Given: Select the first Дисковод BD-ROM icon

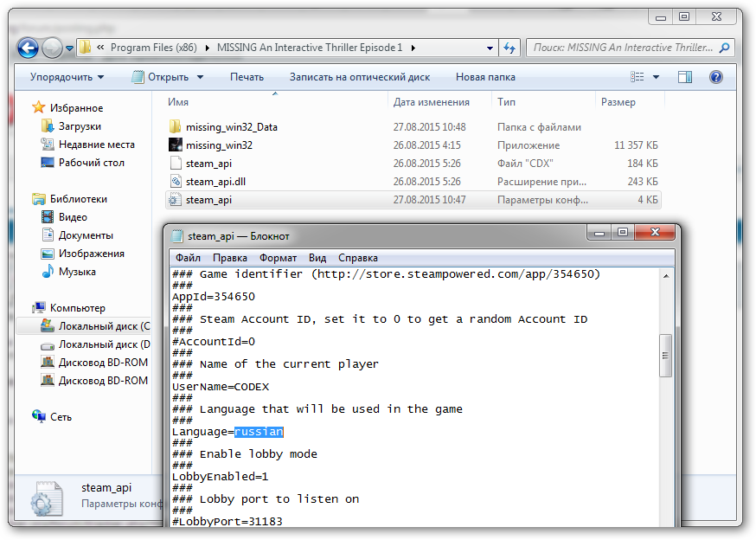Looking at the screenshot, I should tap(48, 362).
